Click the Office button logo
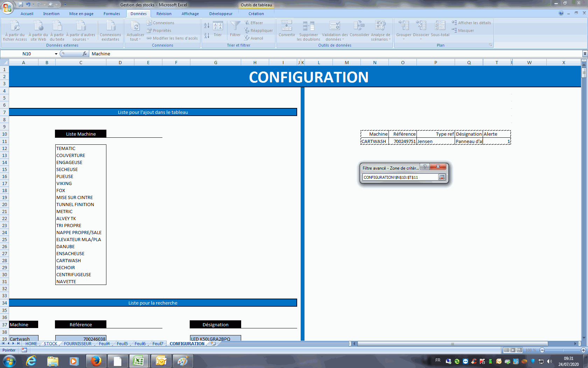 [x=7, y=7]
